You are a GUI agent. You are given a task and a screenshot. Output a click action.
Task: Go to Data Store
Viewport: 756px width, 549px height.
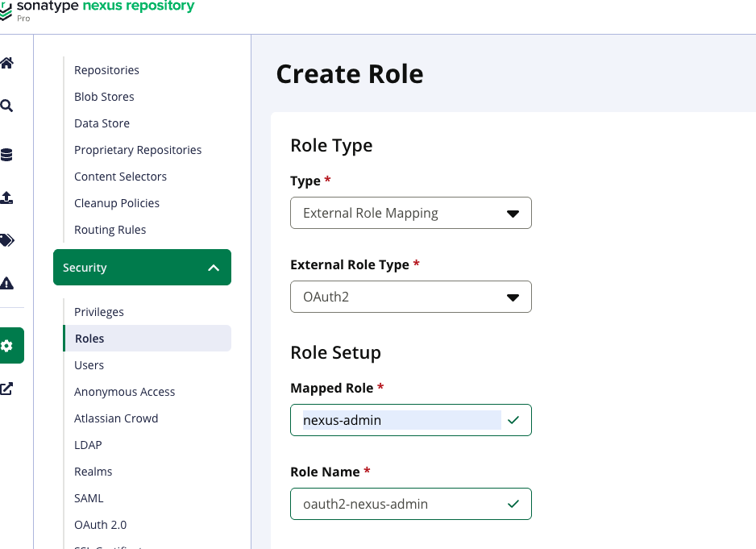coord(102,123)
